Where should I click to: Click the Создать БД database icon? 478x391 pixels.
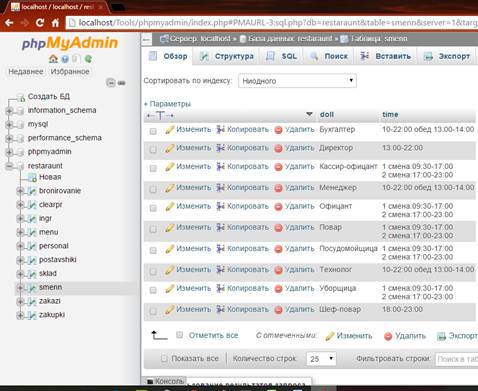(21, 97)
